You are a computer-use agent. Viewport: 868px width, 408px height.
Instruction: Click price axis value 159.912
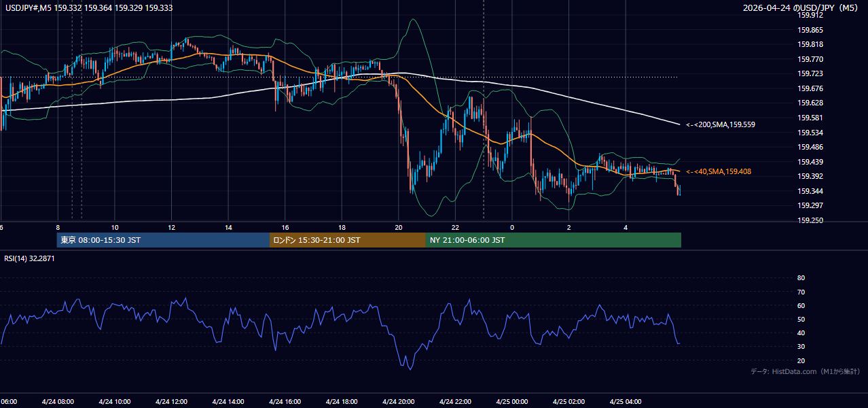click(x=810, y=16)
